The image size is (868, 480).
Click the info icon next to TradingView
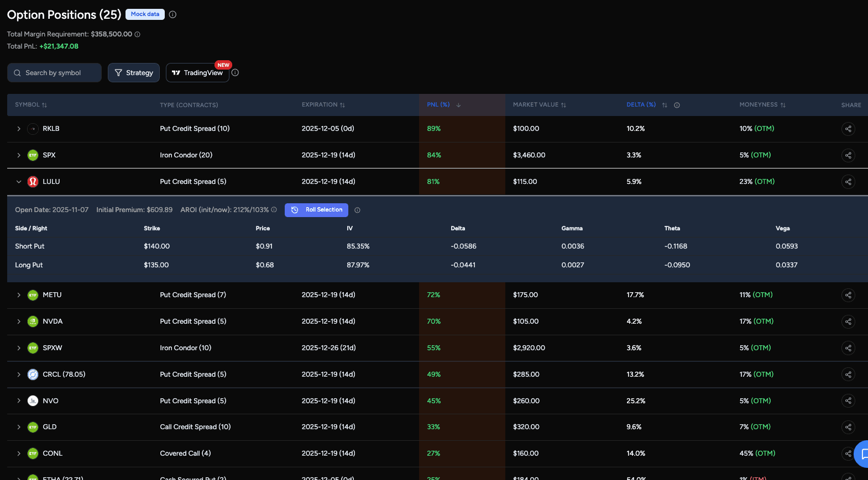(x=235, y=72)
